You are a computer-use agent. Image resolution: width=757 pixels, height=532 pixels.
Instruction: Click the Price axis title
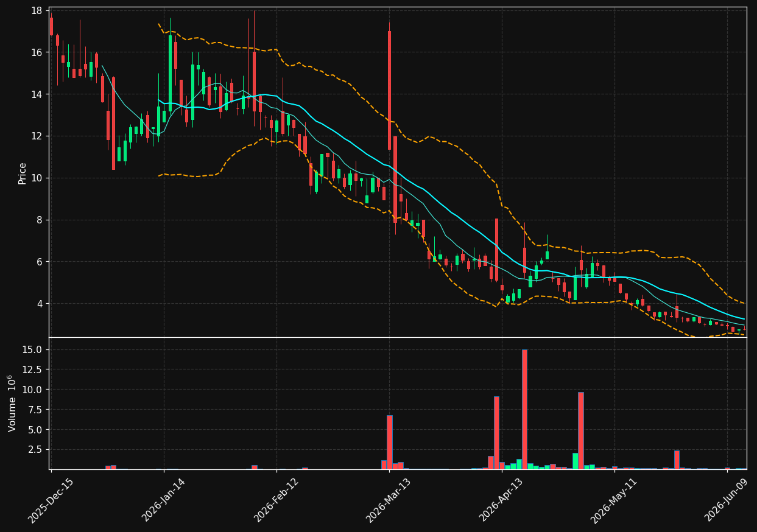(23, 173)
